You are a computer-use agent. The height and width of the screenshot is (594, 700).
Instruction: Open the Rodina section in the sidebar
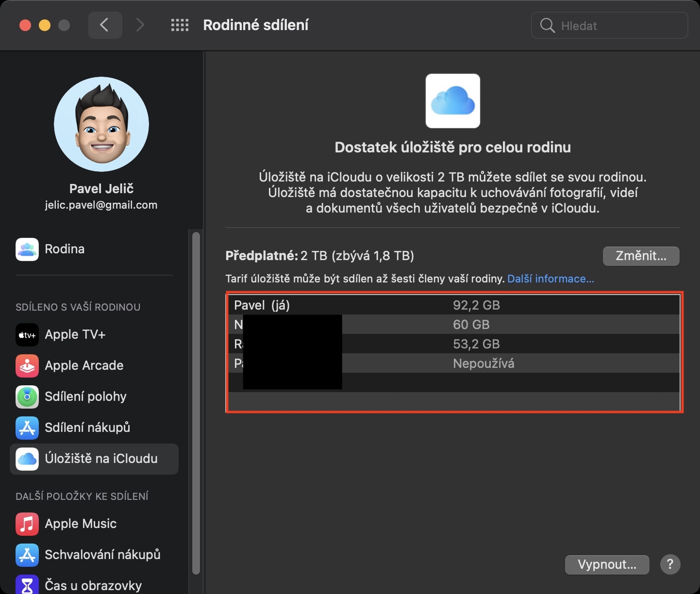pos(94,249)
